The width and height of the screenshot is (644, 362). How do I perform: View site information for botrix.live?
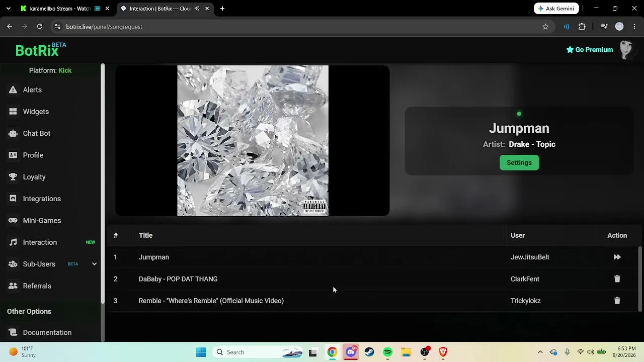[x=57, y=27]
